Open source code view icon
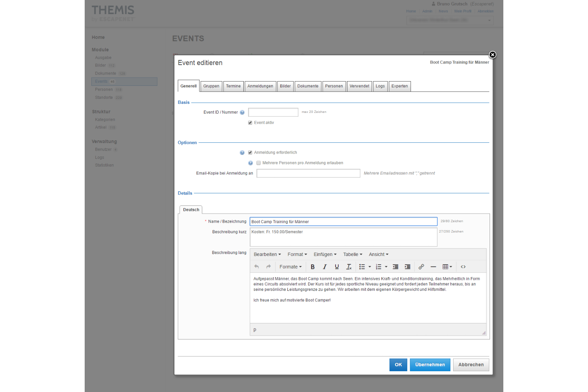 pos(463,267)
